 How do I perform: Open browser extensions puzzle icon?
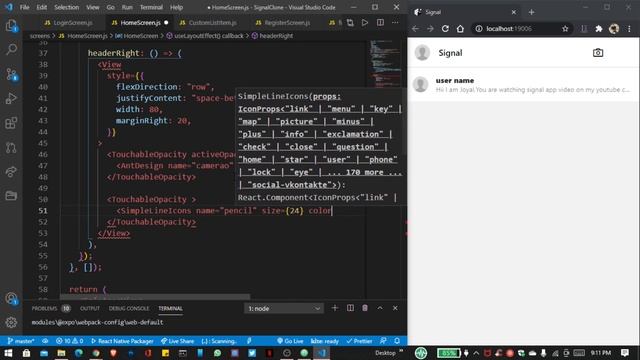coord(598,29)
